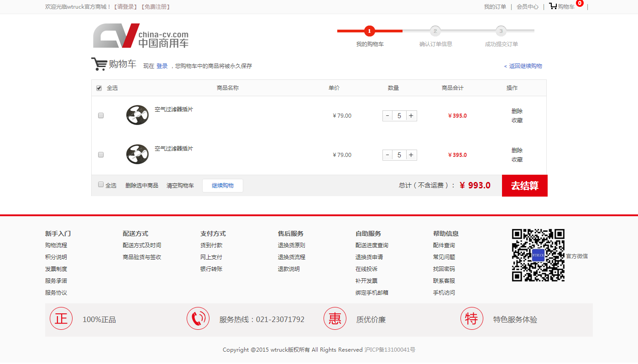Click the 特 special service circle icon
This screenshot has height=364, width=638.
point(471,318)
